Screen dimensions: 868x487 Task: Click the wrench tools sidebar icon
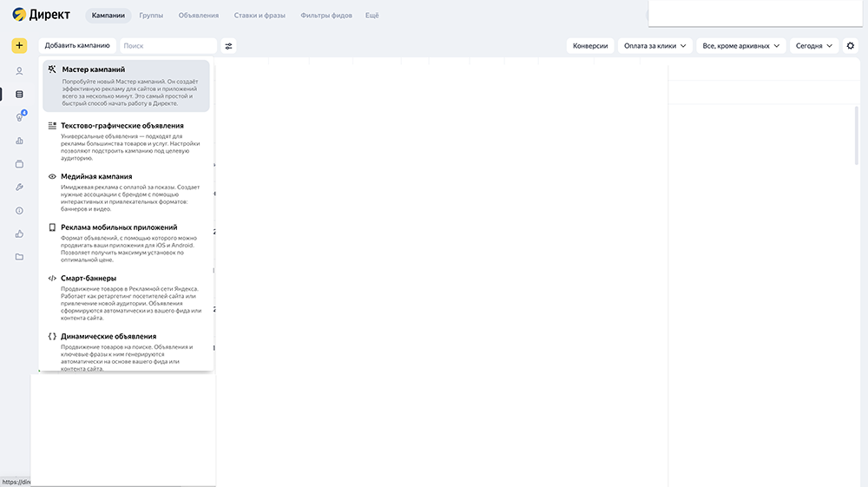click(19, 187)
